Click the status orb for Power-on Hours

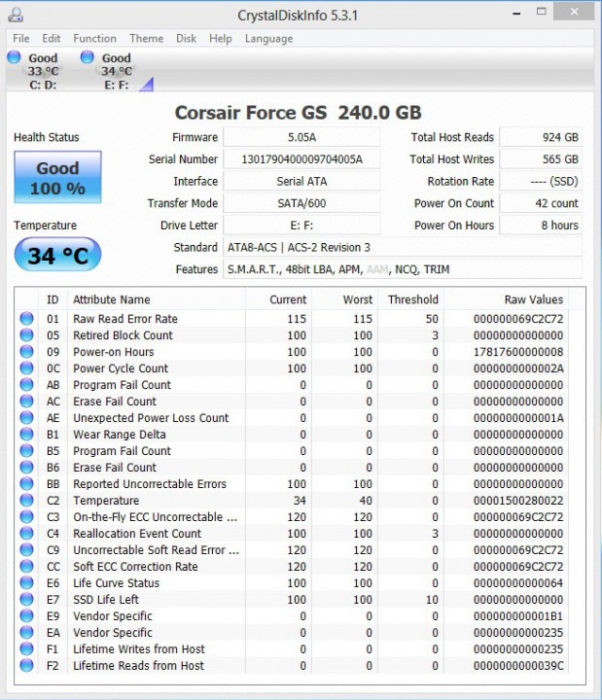[x=27, y=351]
